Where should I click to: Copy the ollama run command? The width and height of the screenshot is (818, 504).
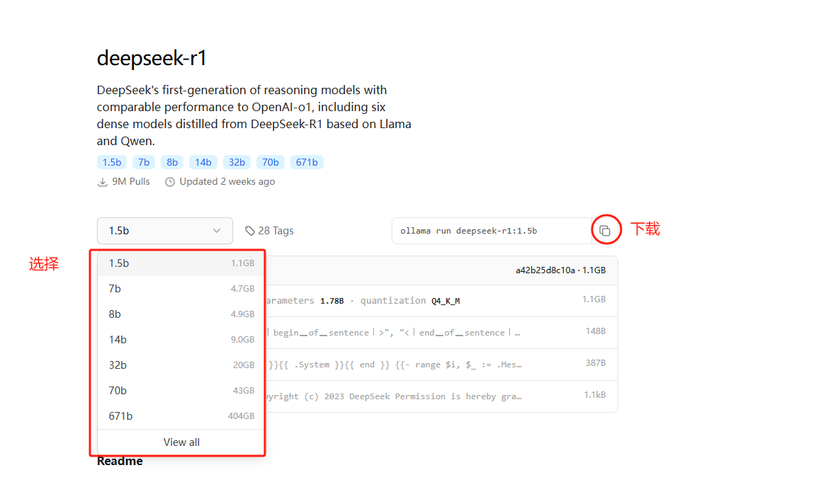pos(605,230)
